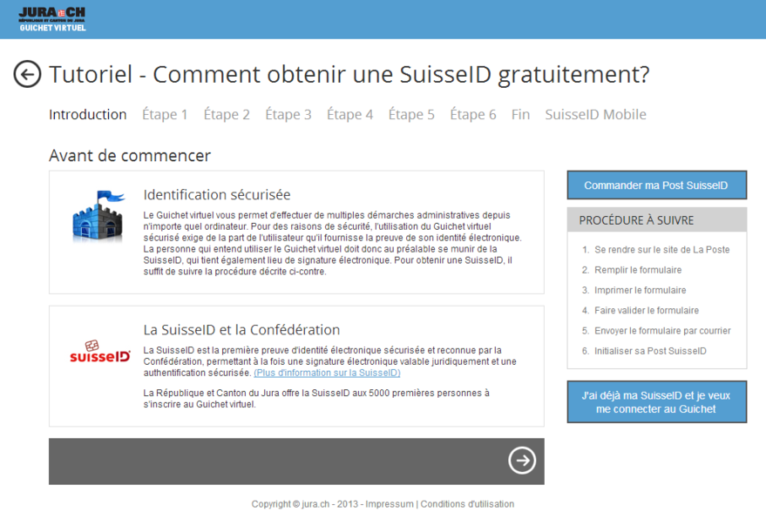The image size is (766, 532).
Task: Open the Étape 3 tab
Action: point(288,114)
